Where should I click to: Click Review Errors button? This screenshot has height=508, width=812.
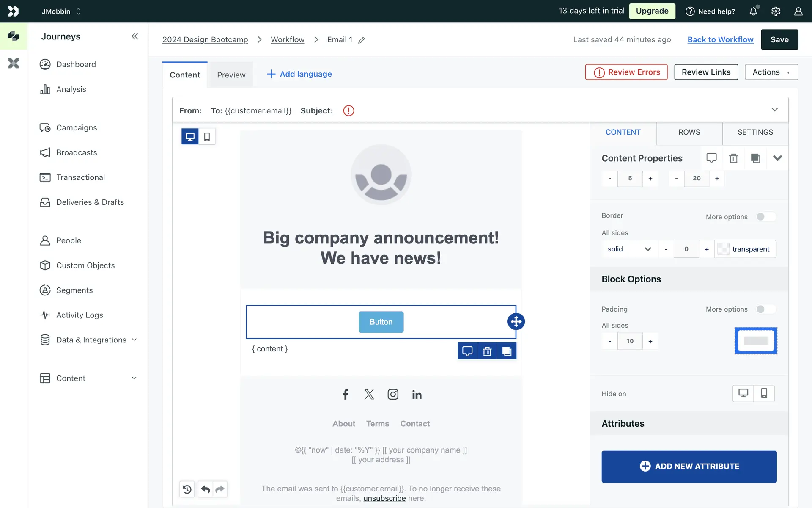pos(626,72)
